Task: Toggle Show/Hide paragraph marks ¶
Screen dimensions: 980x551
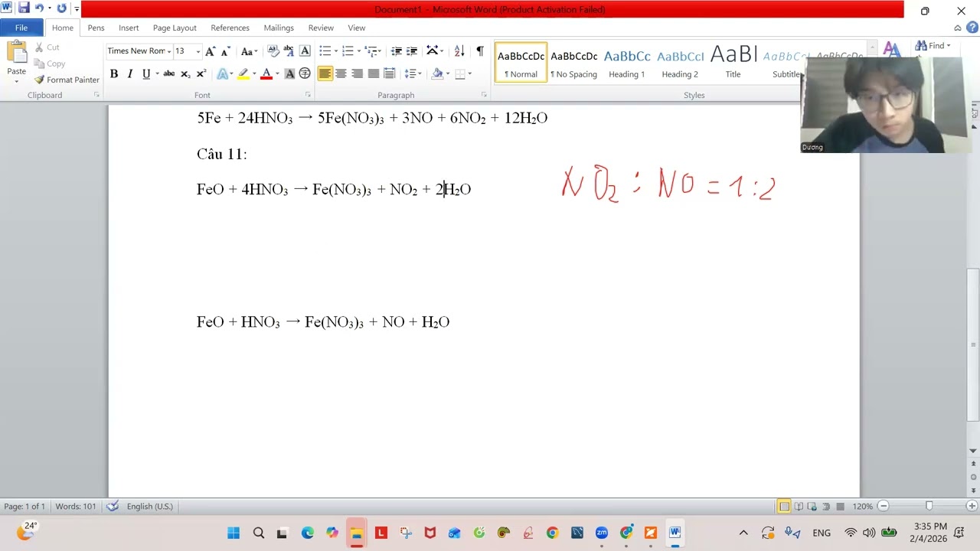Action: coord(480,51)
